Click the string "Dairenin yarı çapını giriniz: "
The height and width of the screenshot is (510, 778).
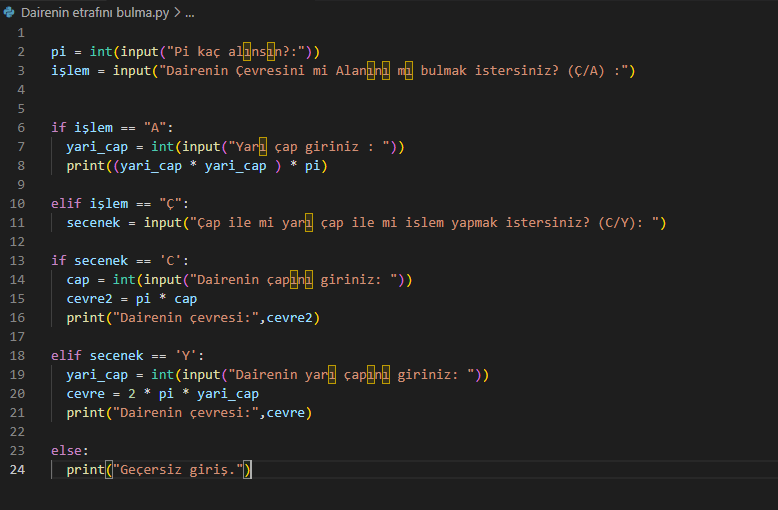[x=351, y=375]
